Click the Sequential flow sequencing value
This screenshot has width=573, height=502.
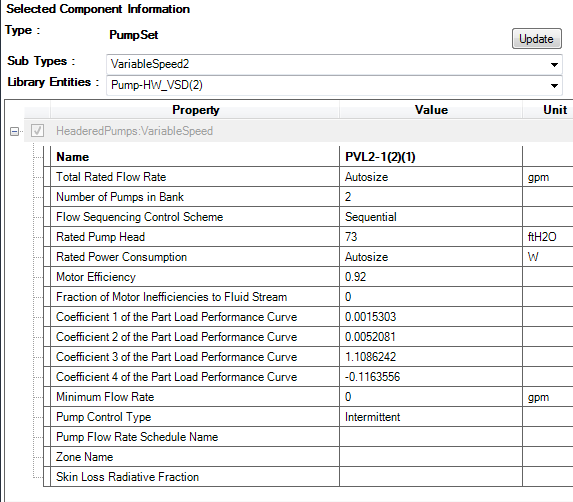click(x=431, y=217)
